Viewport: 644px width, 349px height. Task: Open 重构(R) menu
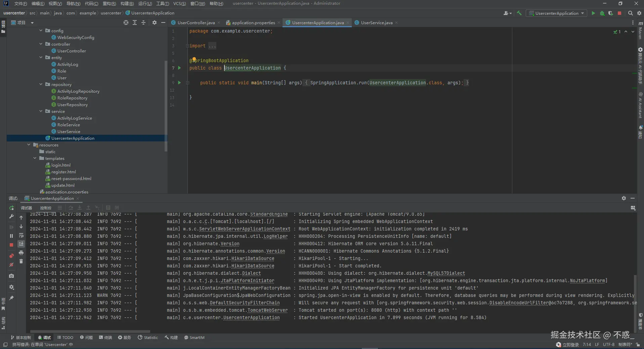click(x=109, y=3)
